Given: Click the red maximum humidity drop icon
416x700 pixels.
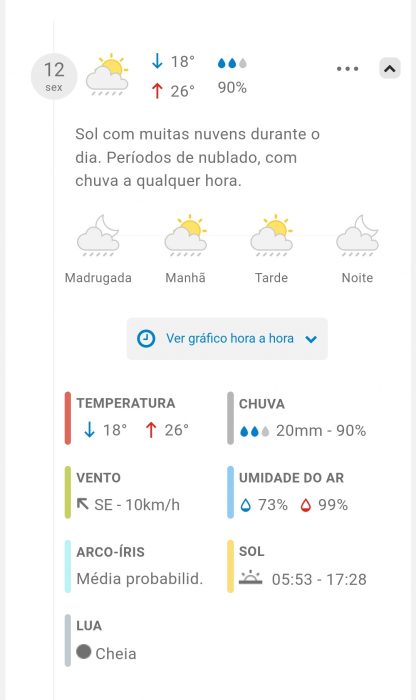Looking at the screenshot, I should pyautogui.click(x=305, y=505).
